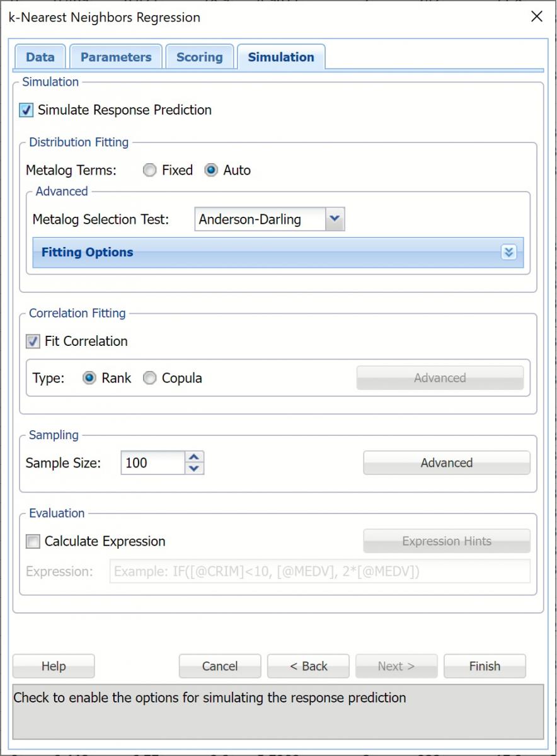This screenshot has height=756, width=557.
Task: Decrease Sample Size with down arrow
Action: coord(195,468)
